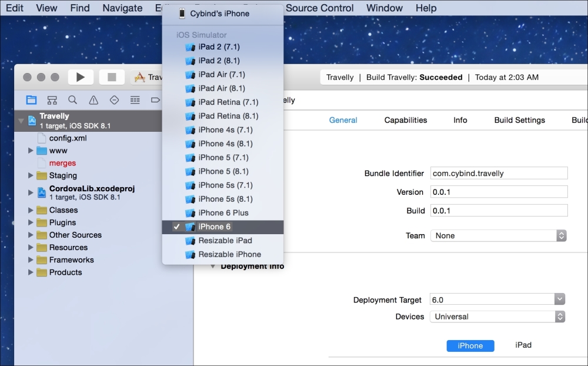Open the Breakpoint navigator icon

[155, 99]
